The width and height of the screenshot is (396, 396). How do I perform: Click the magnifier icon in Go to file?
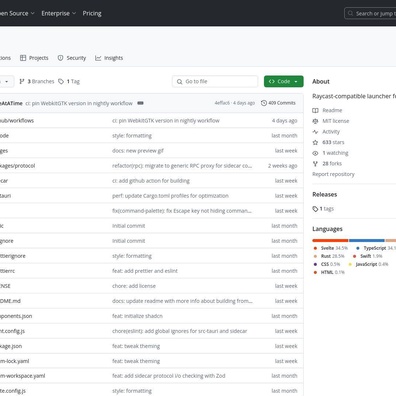click(x=179, y=81)
